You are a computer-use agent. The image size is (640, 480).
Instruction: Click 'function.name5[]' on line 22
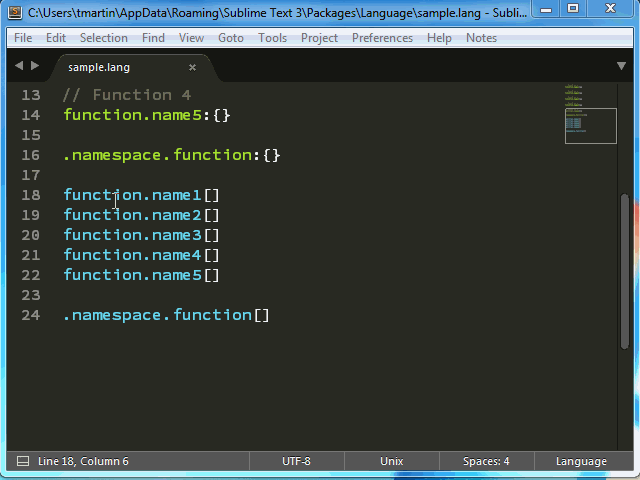click(141, 275)
